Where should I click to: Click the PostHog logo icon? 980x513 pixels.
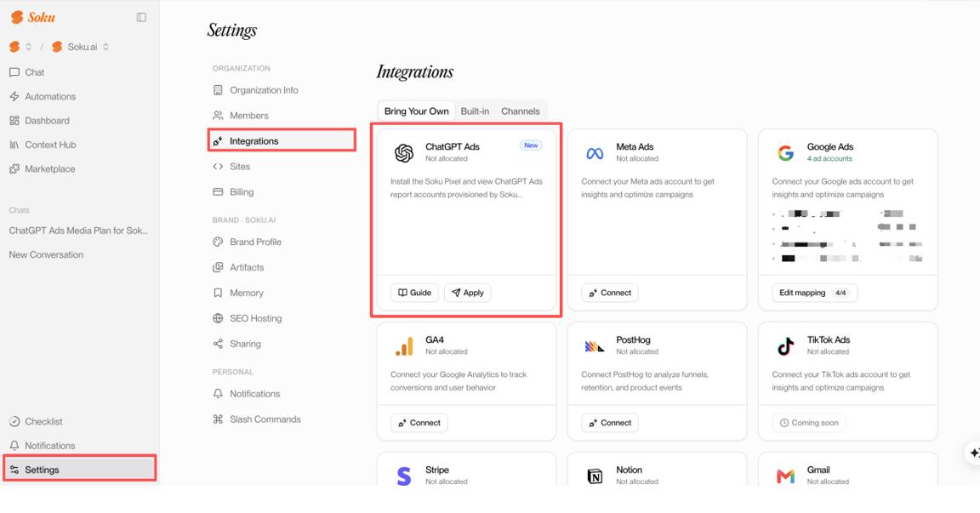[x=595, y=346]
